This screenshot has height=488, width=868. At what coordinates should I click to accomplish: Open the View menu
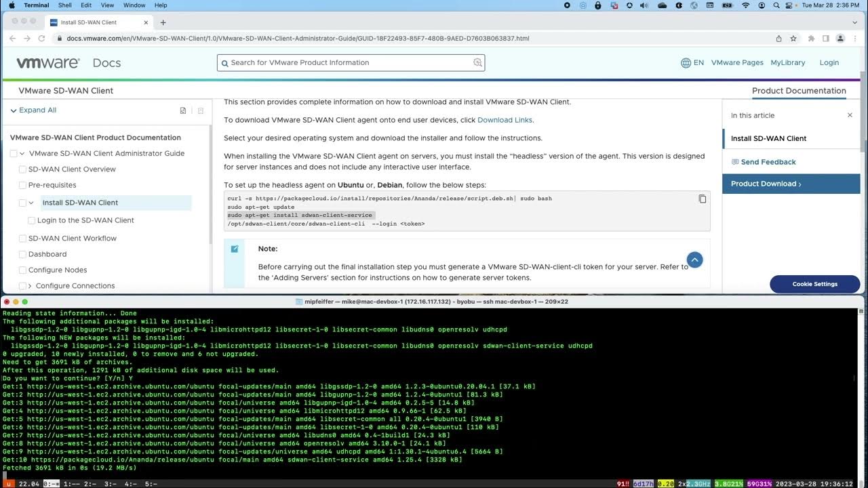pyautogui.click(x=107, y=5)
